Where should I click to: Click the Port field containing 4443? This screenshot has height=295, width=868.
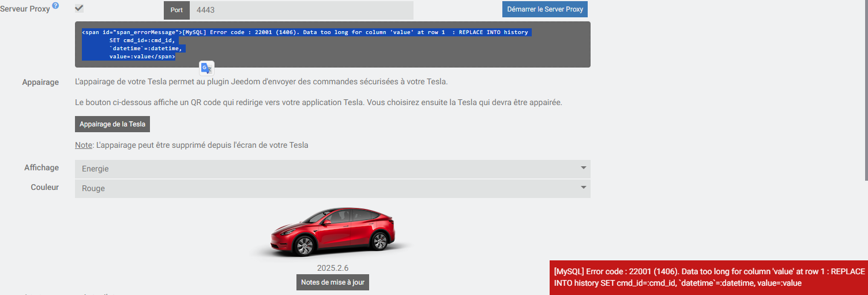pyautogui.click(x=302, y=10)
